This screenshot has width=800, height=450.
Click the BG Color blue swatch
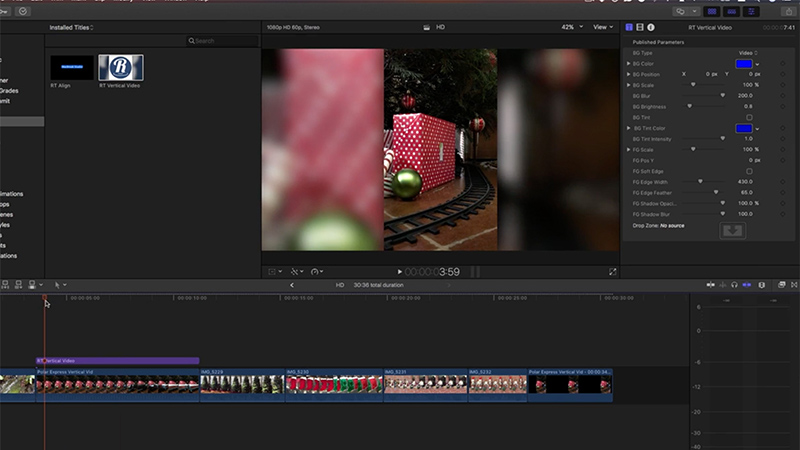click(744, 63)
